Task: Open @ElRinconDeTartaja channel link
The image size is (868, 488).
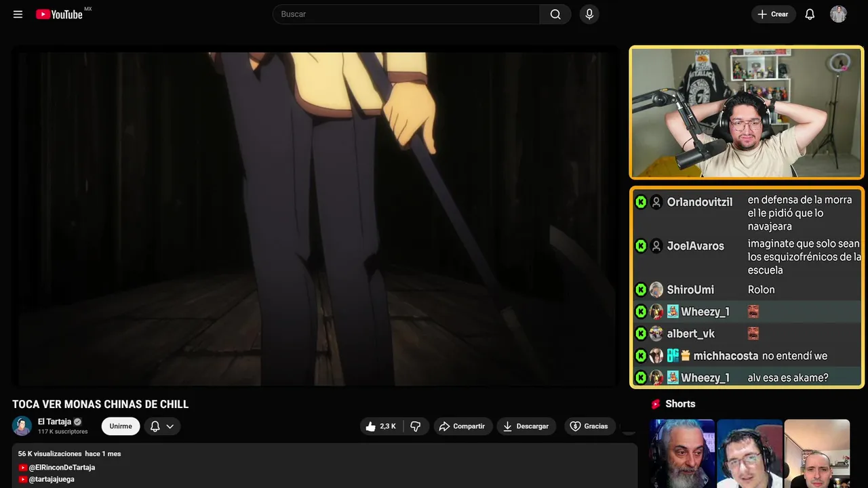Action: tap(62, 468)
